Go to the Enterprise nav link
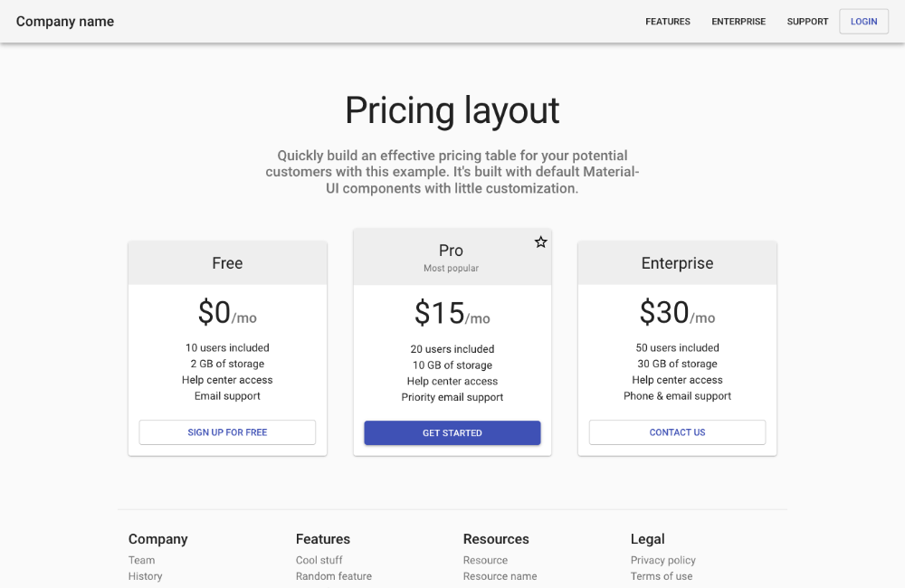Screen dimensions: 905x588 coord(738,22)
